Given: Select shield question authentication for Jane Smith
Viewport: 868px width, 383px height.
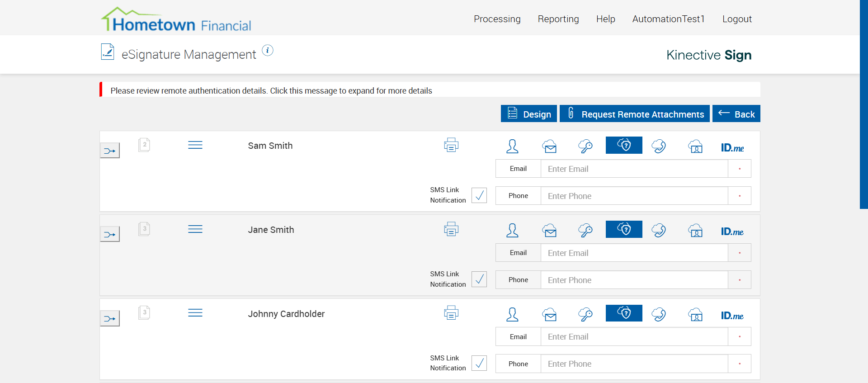Looking at the screenshot, I should (x=624, y=229).
